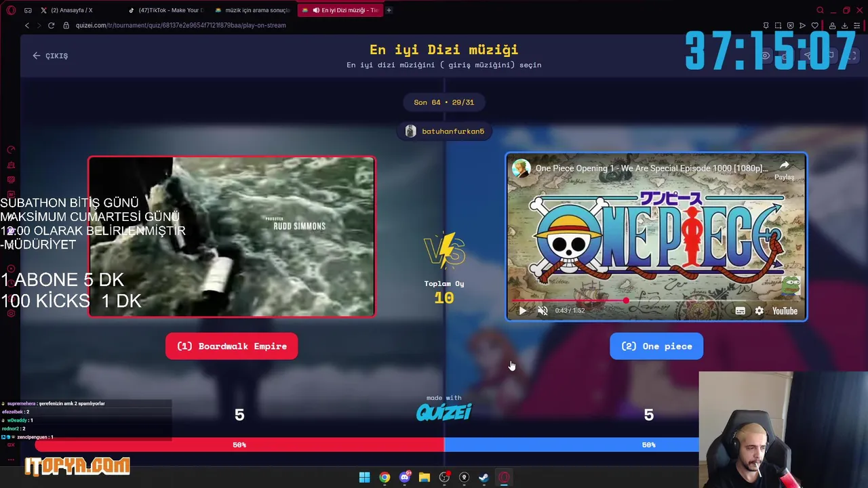The image size is (868, 488).
Task: Open the video on YouTube via the logo
Action: 785,310
